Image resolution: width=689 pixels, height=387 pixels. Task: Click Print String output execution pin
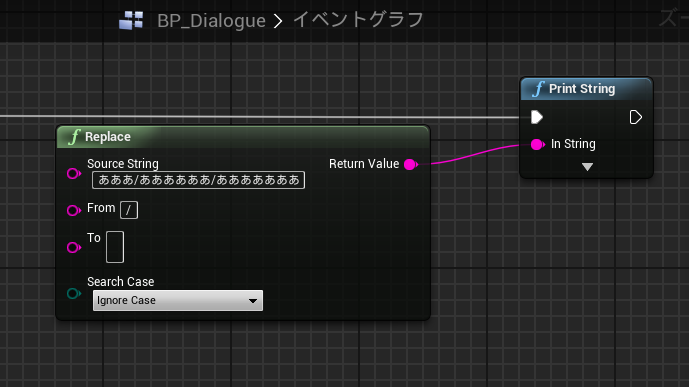(x=636, y=117)
